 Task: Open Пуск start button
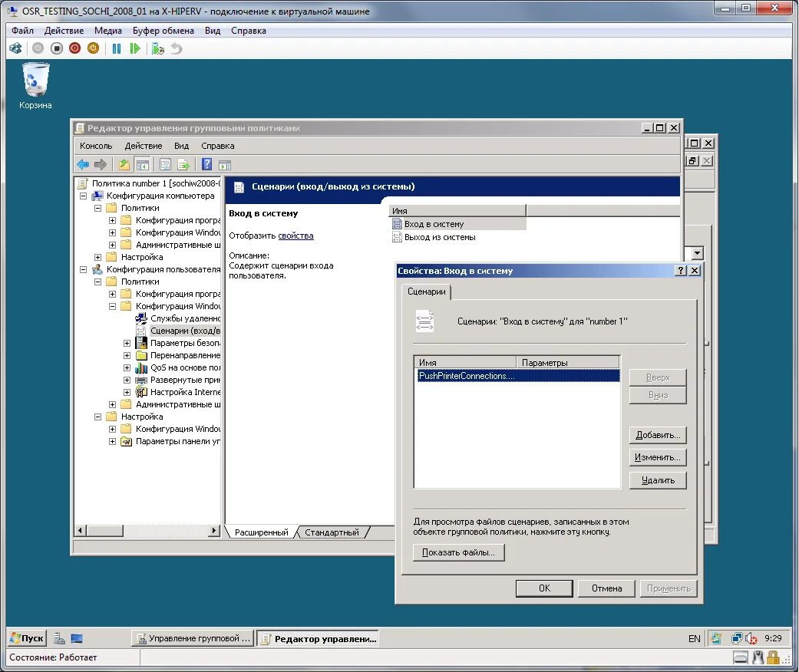point(27,638)
